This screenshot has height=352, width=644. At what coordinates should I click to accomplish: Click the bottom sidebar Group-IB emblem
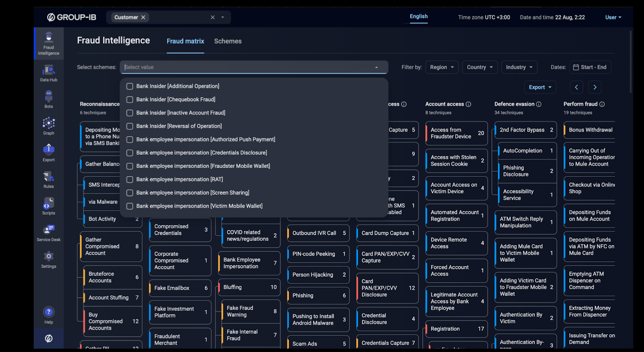tap(49, 339)
